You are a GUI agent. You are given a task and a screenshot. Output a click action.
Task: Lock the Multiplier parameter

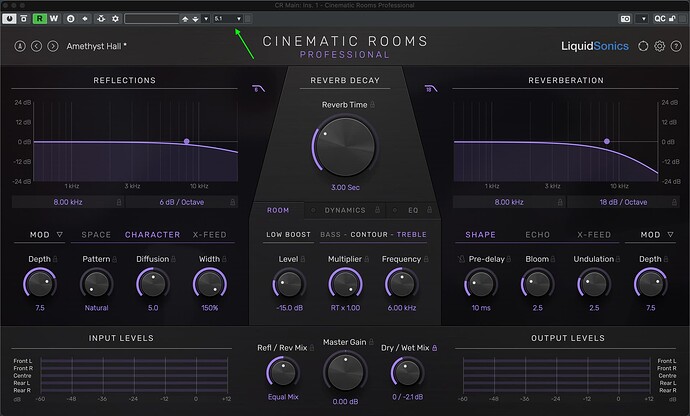click(367, 259)
